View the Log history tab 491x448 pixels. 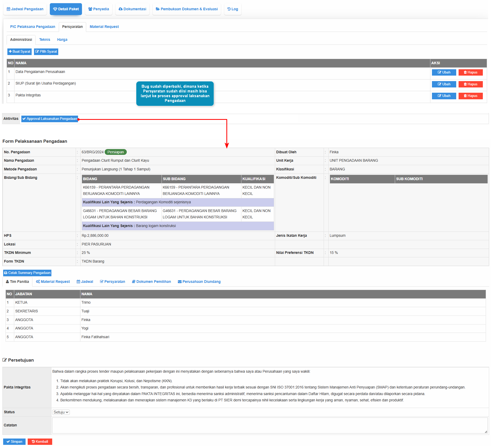[x=233, y=9]
